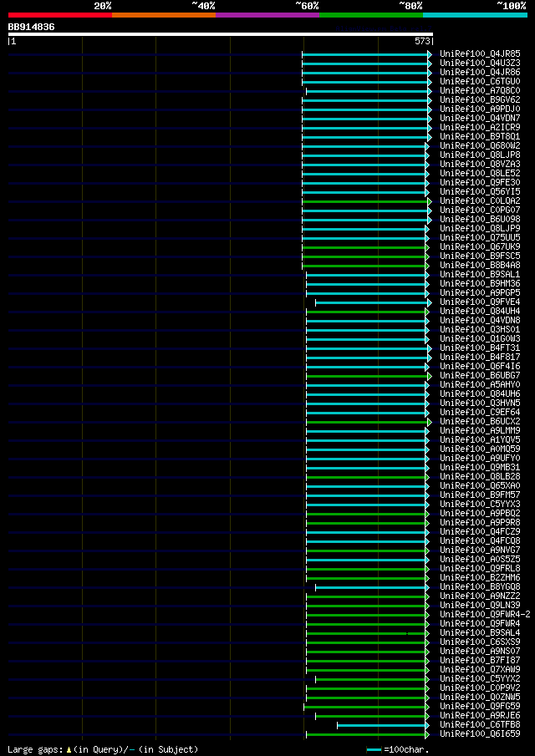Select the UniRef100_Q8LE52 label
The image size is (535, 756).
point(480,173)
